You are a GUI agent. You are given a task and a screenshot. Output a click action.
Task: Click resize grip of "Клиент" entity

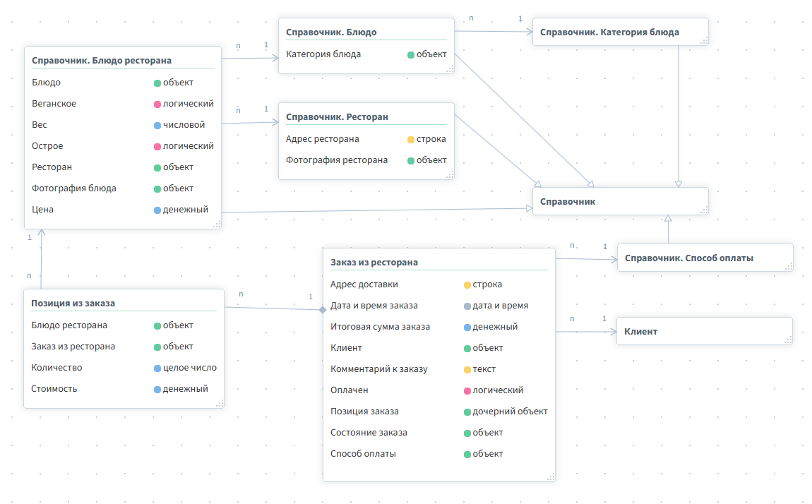[788, 340]
